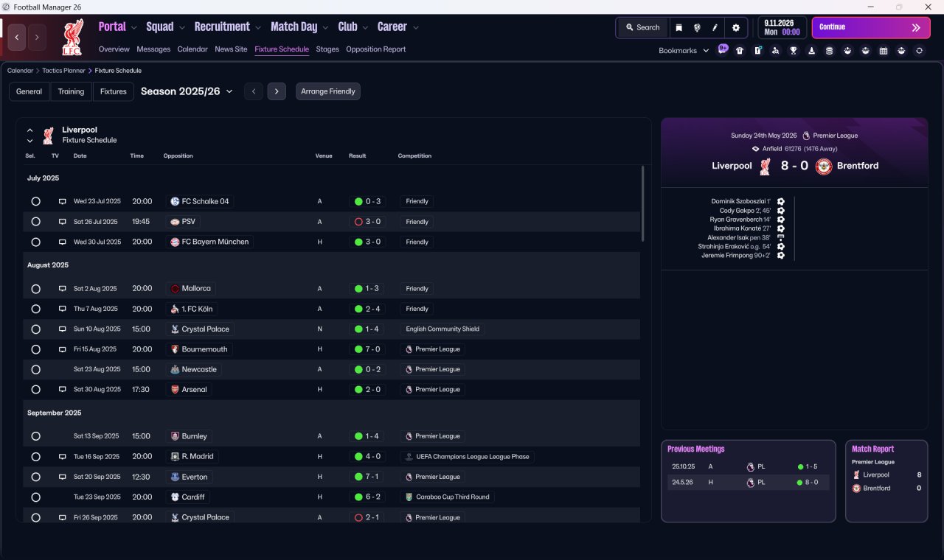Select the FC Schalke 04 fixture radio button

pos(35,201)
